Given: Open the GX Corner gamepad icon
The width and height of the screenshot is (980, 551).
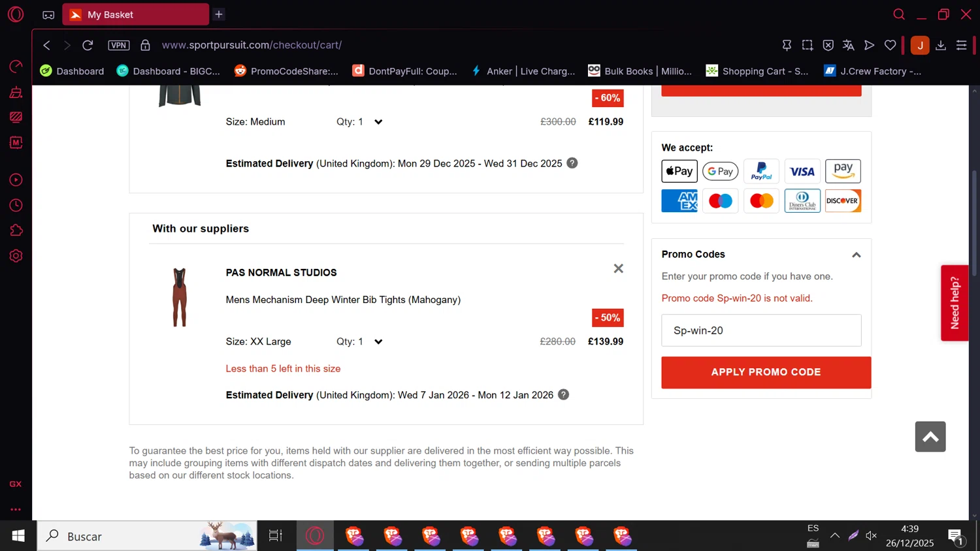Looking at the screenshot, I should point(48,14).
